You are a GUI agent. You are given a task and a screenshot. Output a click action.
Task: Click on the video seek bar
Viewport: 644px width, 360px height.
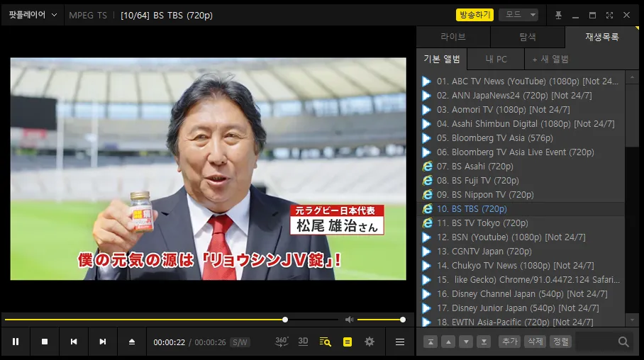[x=172, y=320]
